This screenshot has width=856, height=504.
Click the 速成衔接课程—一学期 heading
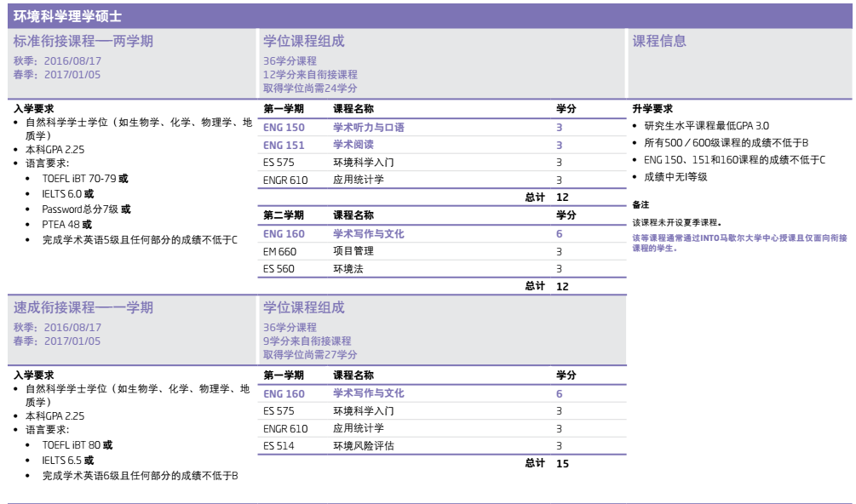(x=83, y=307)
